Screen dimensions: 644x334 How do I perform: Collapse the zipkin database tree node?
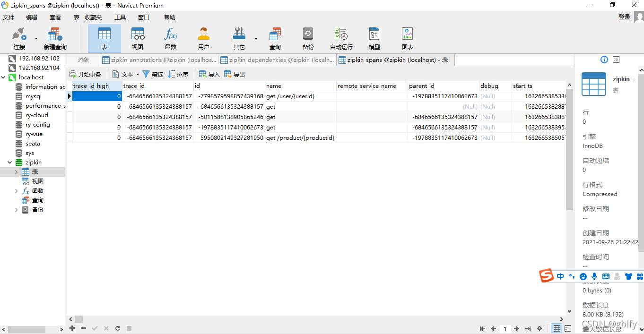click(10, 163)
